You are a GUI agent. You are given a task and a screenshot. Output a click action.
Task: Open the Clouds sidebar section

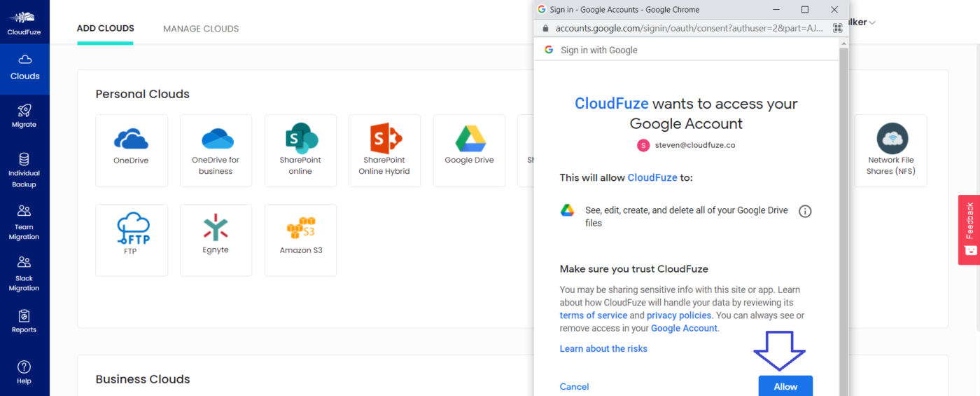coord(24,69)
